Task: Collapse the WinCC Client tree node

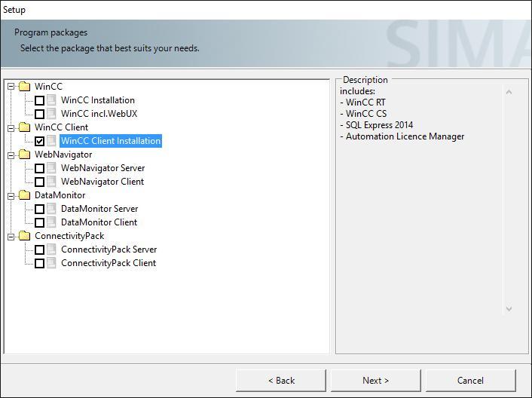Action: pyautogui.click(x=11, y=128)
